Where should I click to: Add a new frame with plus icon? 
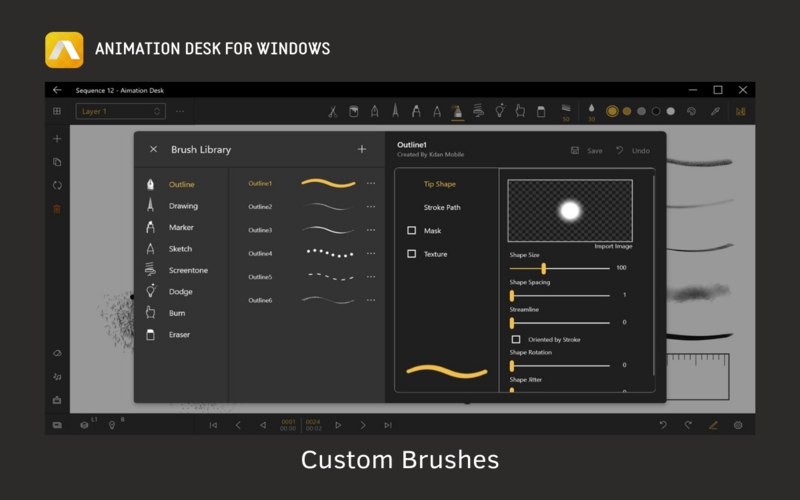tap(57, 139)
